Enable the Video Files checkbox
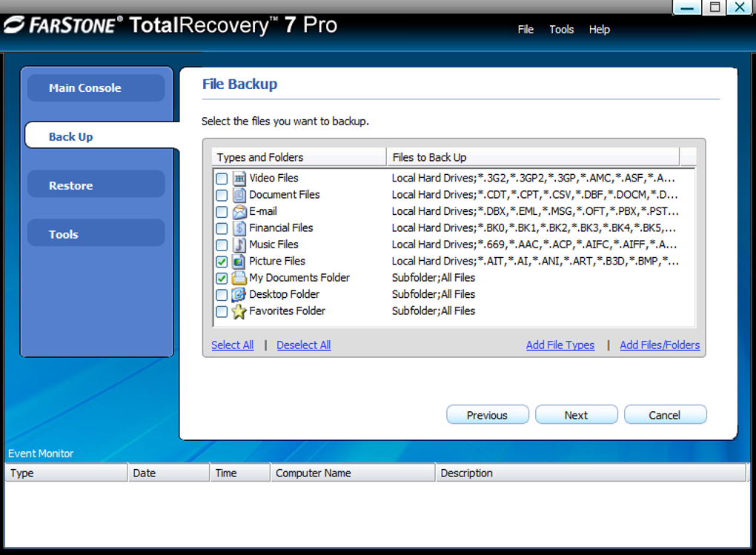Image resolution: width=756 pixels, height=555 pixels. click(222, 179)
